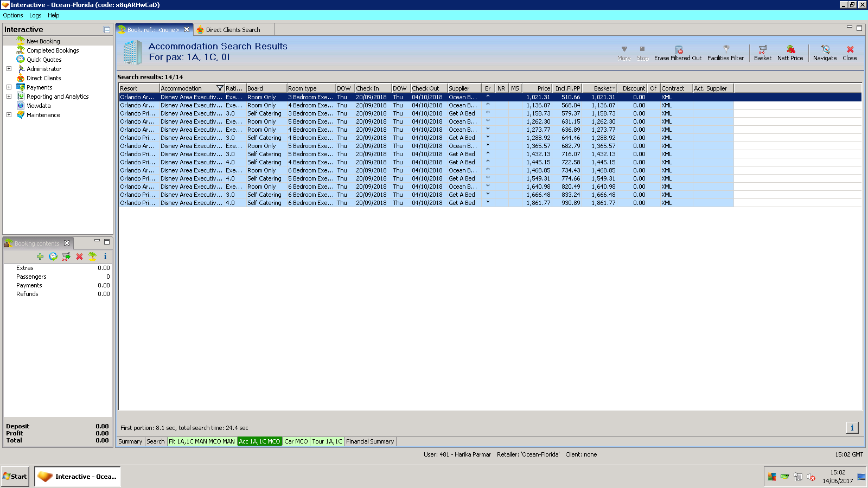This screenshot has width=868, height=488.
Task: Switch to the Direct Clients Search tab
Action: click(x=232, y=30)
